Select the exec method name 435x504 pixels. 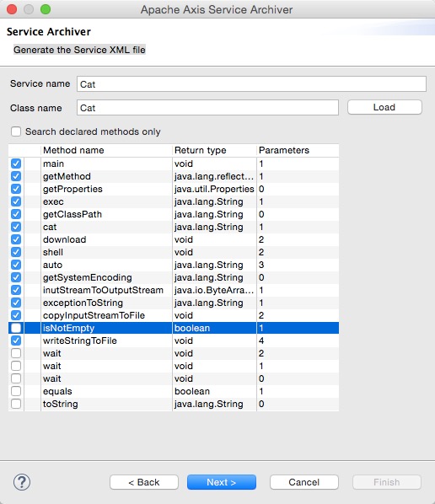[x=53, y=201]
